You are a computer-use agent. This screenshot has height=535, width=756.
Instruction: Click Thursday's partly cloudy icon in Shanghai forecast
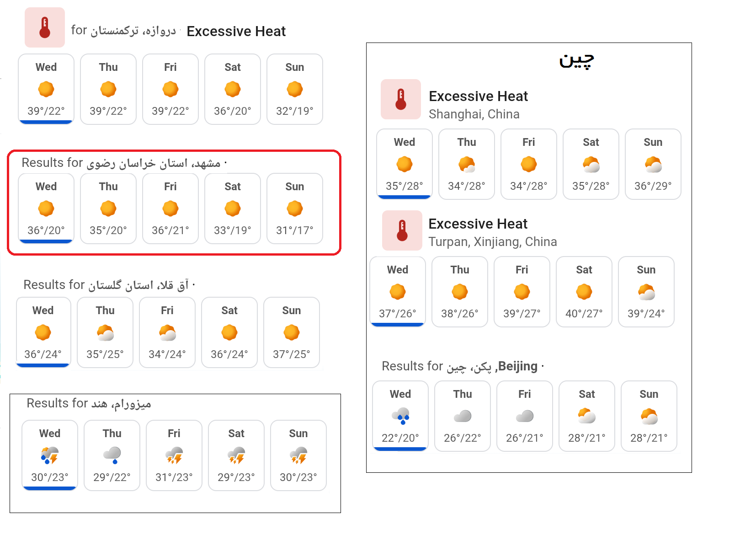(467, 164)
